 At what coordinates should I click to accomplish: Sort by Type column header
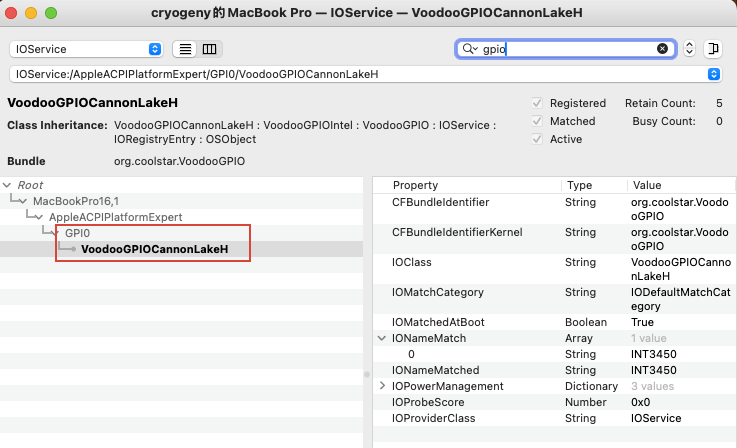pos(594,185)
